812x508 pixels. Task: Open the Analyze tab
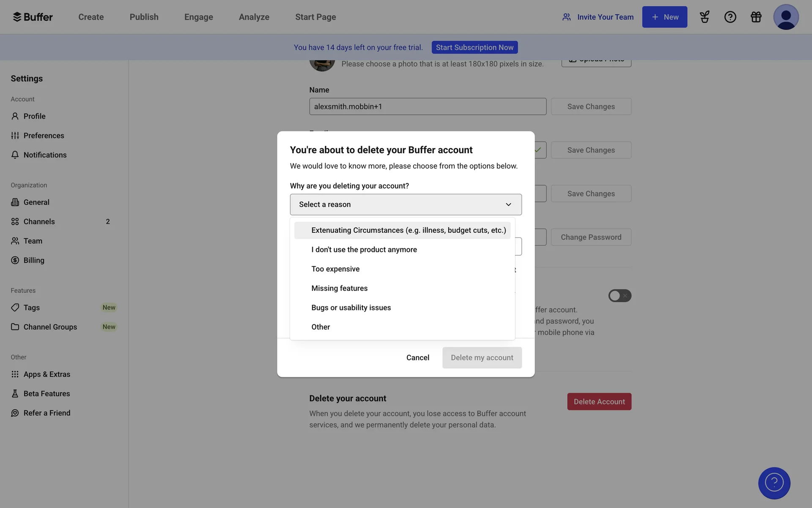click(254, 17)
